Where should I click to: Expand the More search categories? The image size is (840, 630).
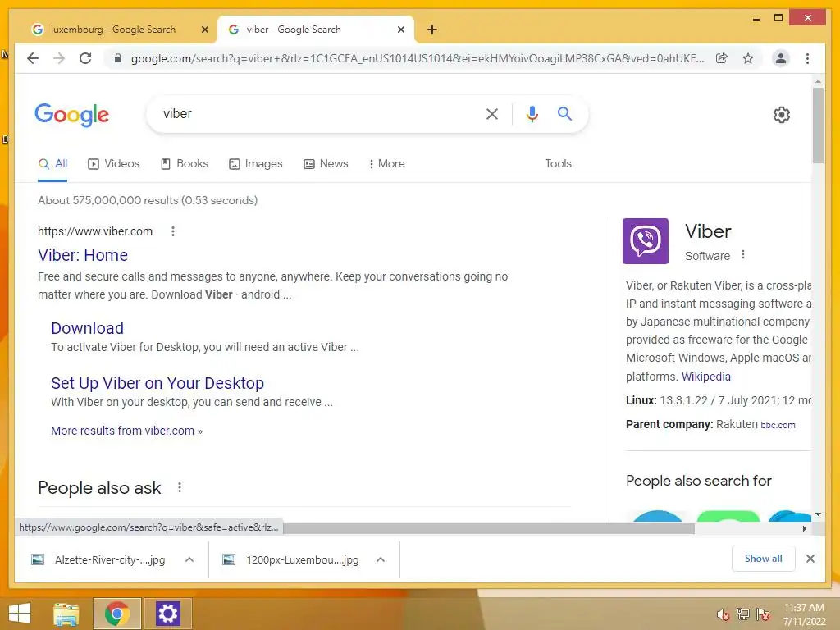[386, 163]
